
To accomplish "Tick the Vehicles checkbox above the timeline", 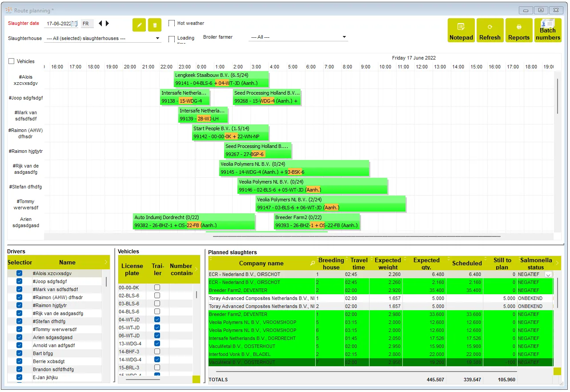I will [12, 61].
